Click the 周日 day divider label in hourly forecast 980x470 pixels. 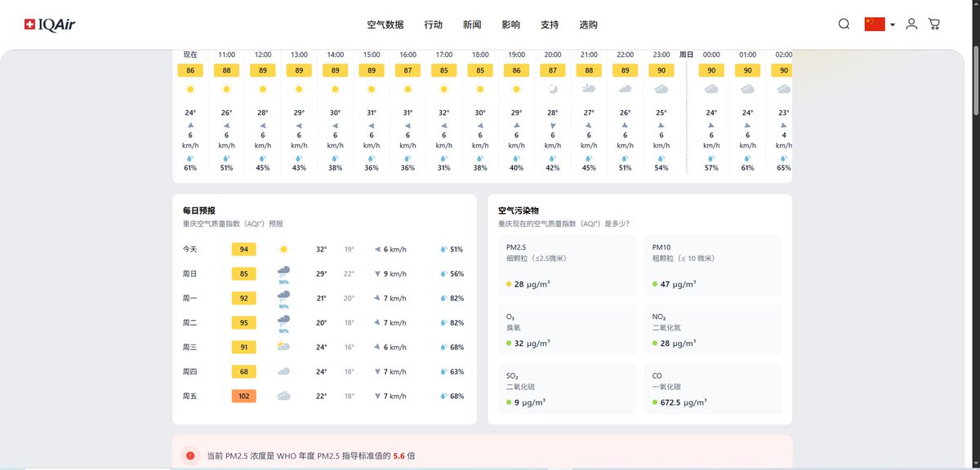(x=686, y=55)
